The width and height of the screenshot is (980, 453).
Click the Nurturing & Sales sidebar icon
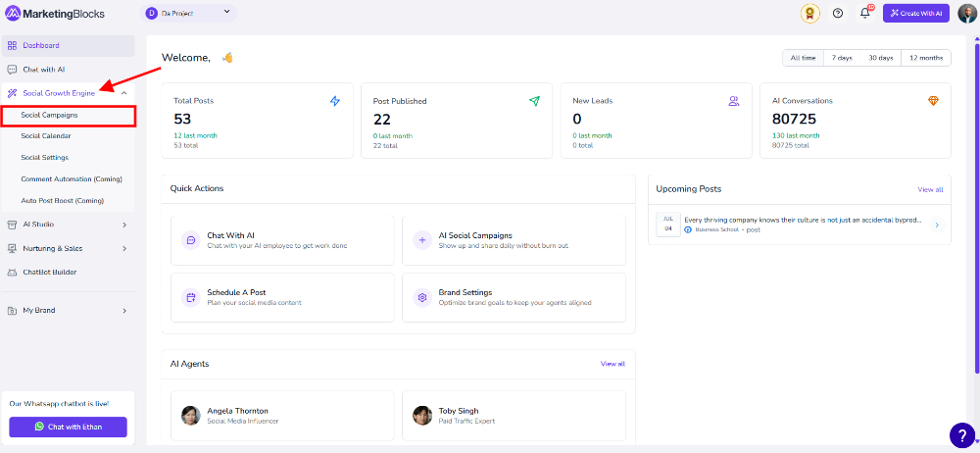[12, 248]
